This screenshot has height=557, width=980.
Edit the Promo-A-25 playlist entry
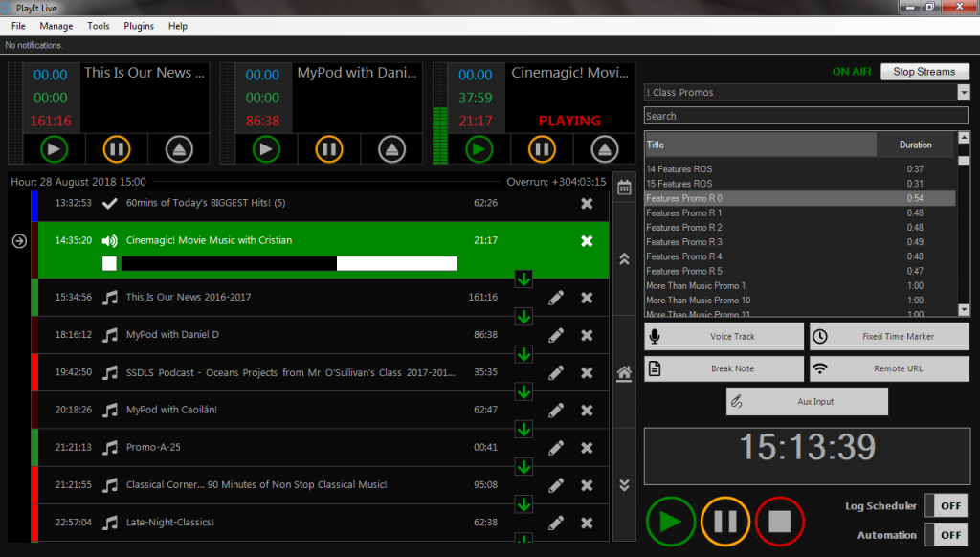(556, 448)
